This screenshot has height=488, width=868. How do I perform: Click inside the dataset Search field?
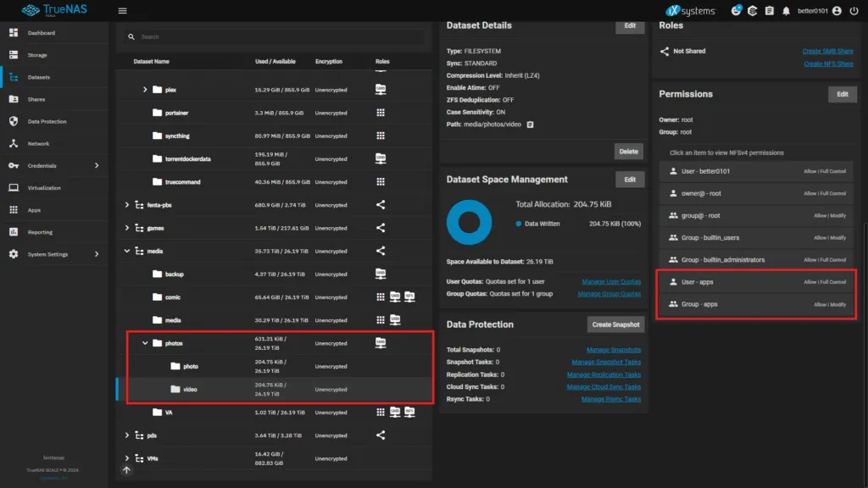pyautogui.click(x=254, y=36)
